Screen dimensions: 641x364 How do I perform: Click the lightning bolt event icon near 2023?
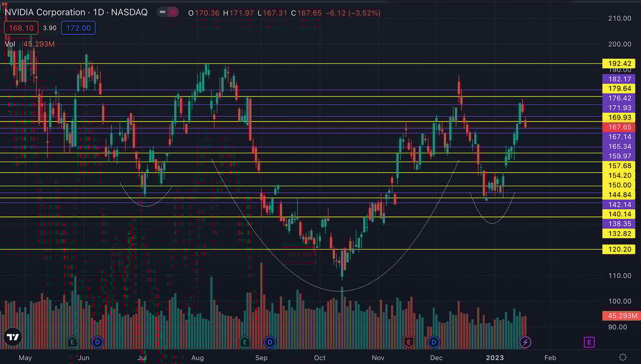point(526,342)
